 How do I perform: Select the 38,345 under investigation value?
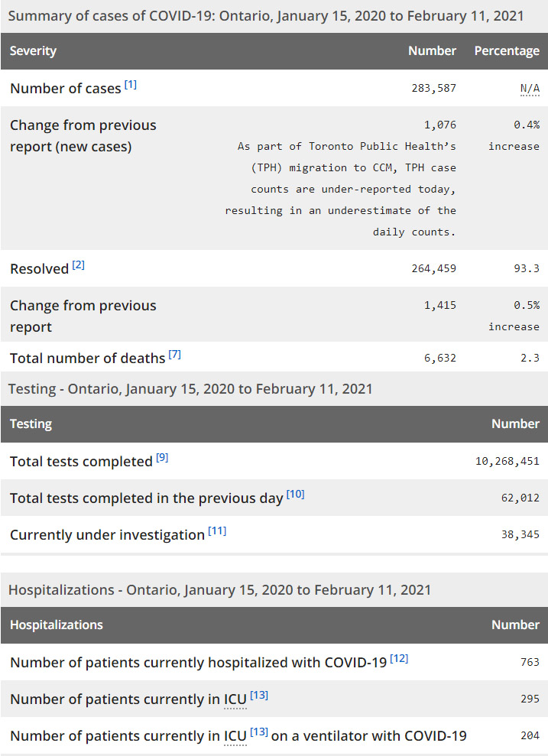pyautogui.click(x=520, y=534)
